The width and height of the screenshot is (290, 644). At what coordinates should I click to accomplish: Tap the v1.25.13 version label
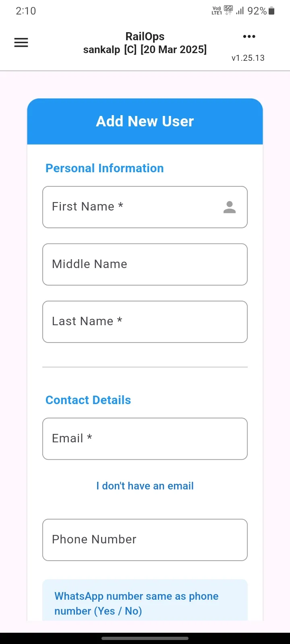click(x=248, y=58)
